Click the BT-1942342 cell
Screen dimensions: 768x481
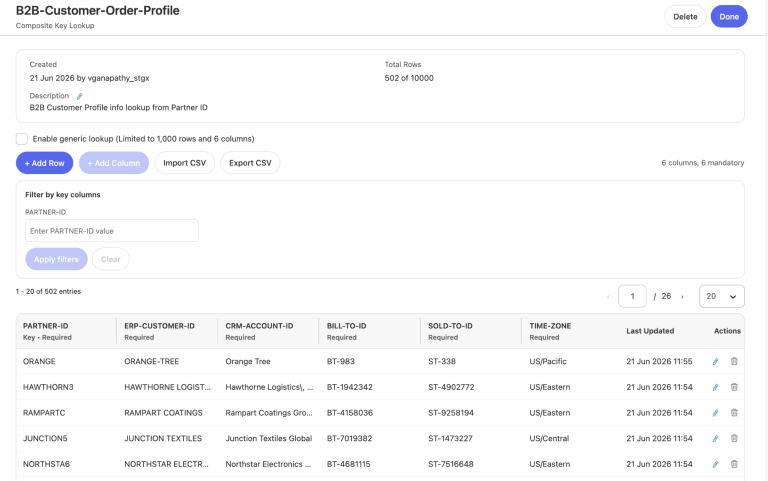tap(350, 387)
